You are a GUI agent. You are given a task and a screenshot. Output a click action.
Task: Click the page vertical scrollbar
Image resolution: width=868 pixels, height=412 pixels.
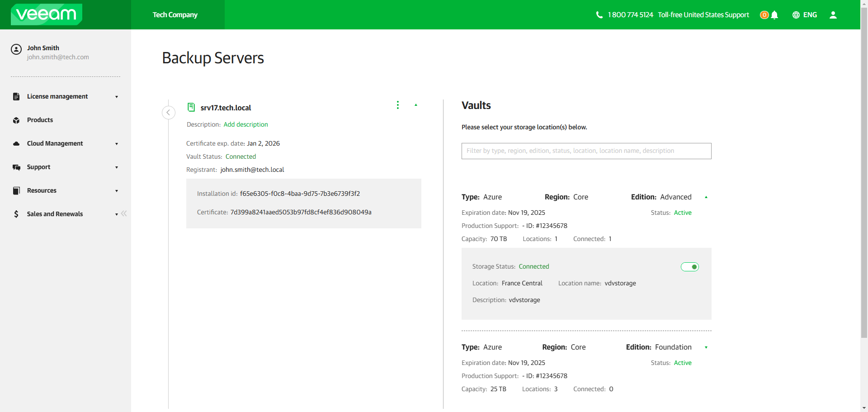864,181
